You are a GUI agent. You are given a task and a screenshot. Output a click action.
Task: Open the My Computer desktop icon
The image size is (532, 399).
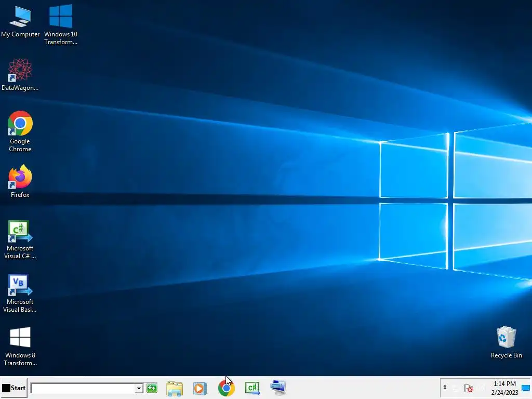click(x=20, y=21)
